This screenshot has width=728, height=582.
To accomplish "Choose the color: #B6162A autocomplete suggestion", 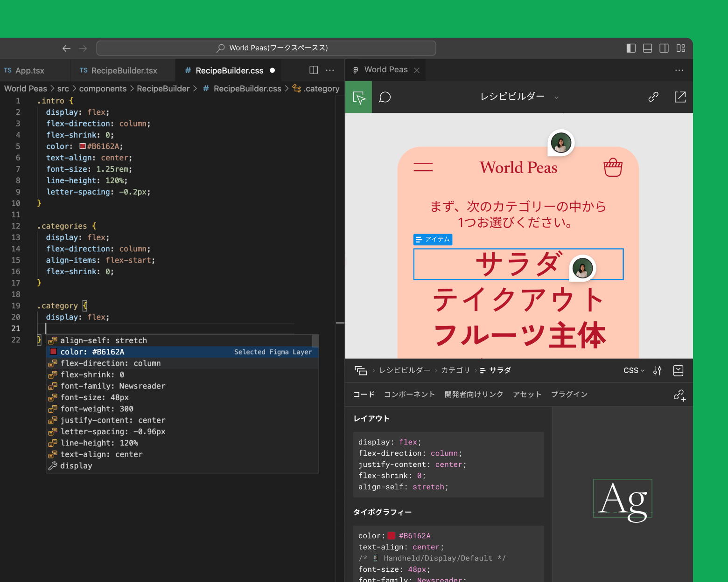I will pyautogui.click(x=92, y=352).
